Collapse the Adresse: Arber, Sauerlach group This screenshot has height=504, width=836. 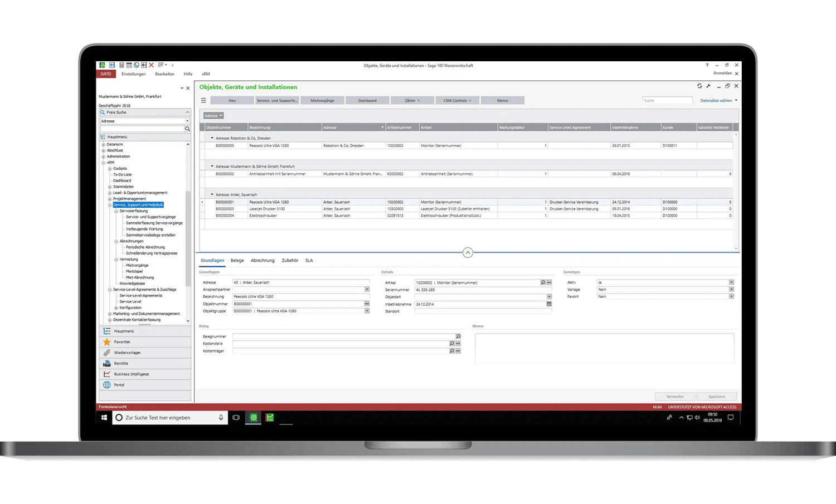tap(212, 194)
